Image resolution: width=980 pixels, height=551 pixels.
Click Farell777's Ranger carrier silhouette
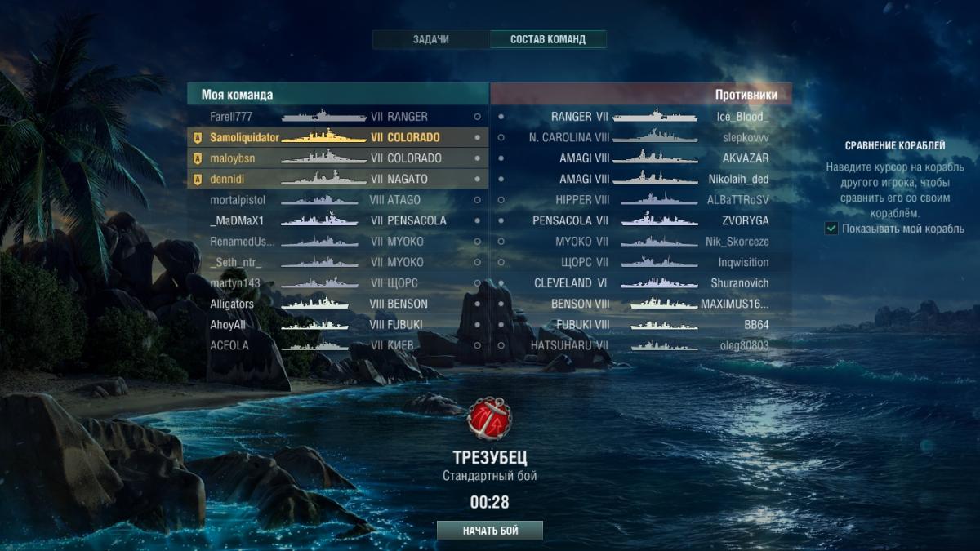(323, 116)
